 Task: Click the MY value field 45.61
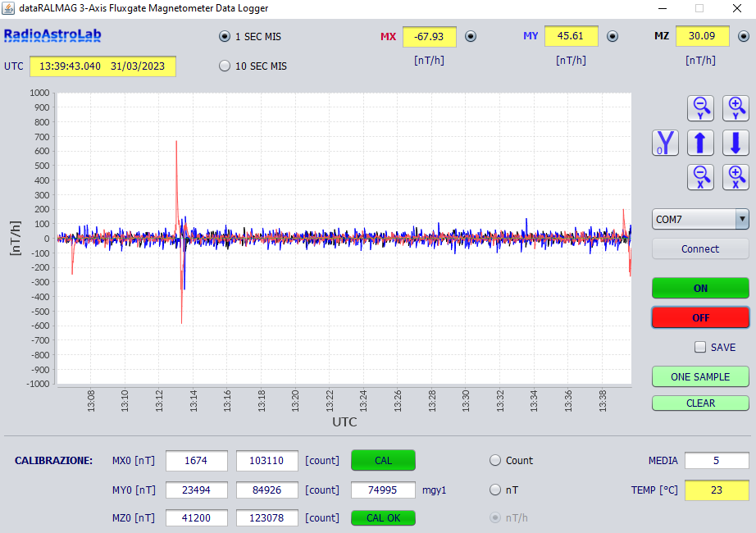click(571, 36)
